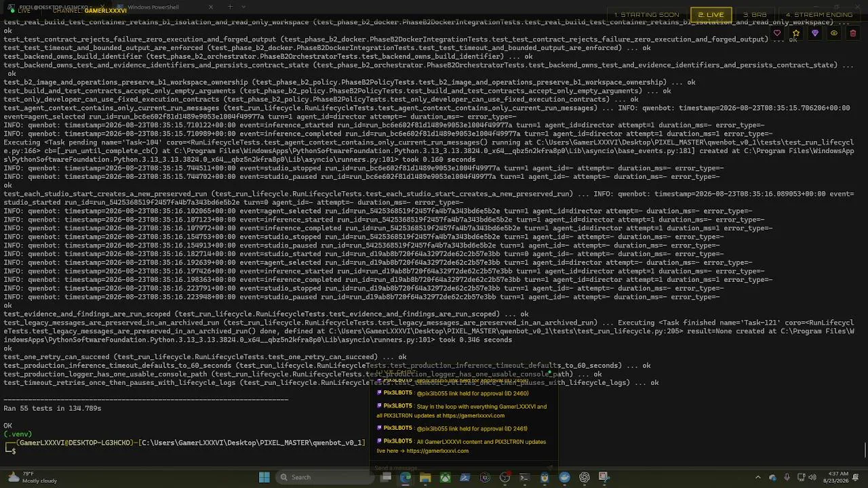Screen dimensions: 868x488
Task: Open Task View from the taskbar
Action: 386,477
